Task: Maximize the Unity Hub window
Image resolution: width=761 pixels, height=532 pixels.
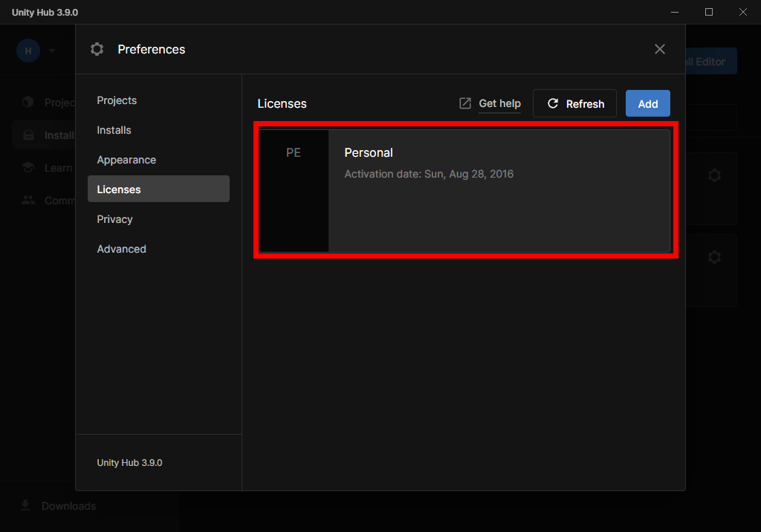Action: [x=708, y=12]
